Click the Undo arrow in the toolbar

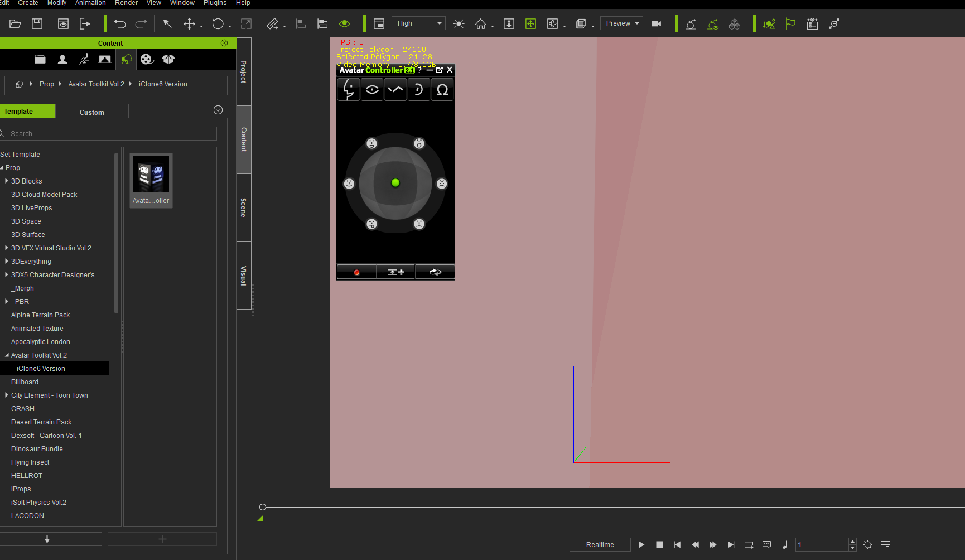[119, 24]
